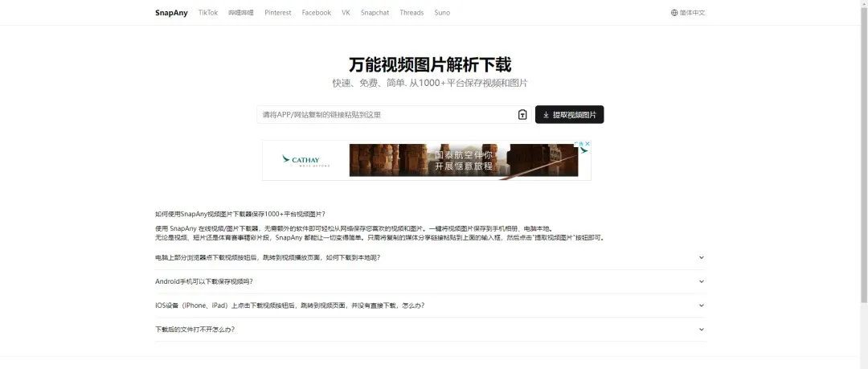Click the chevron beside the Android question
This screenshot has height=369, width=868.
[x=701, y=281]
